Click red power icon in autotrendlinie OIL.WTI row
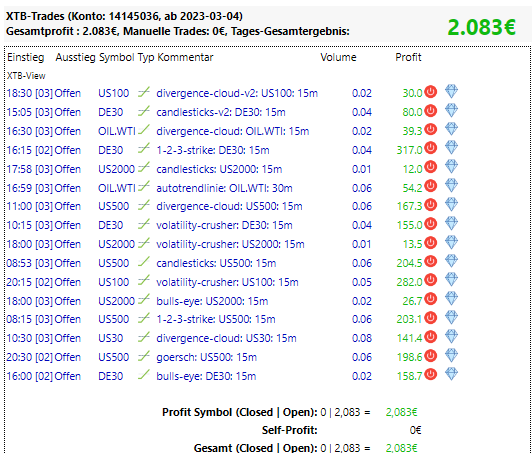The width and height of the screenshot is (532, 453). click(x=430, y=186)
